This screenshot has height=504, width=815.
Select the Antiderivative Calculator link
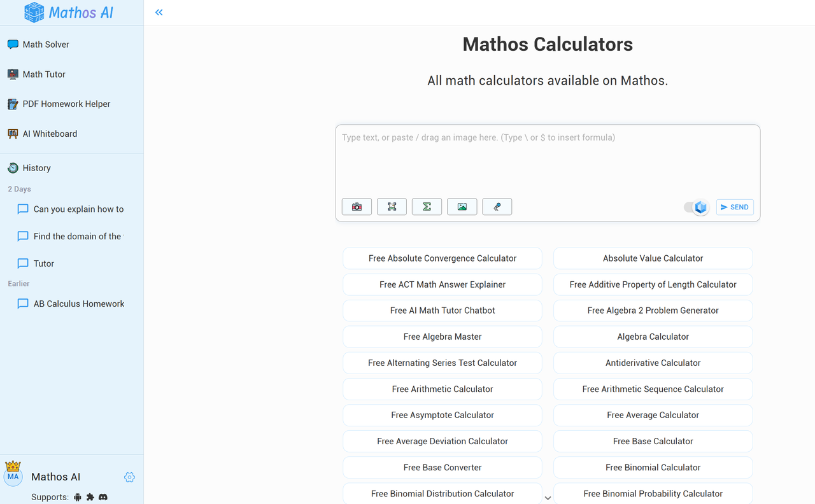(x=653, y=363)
